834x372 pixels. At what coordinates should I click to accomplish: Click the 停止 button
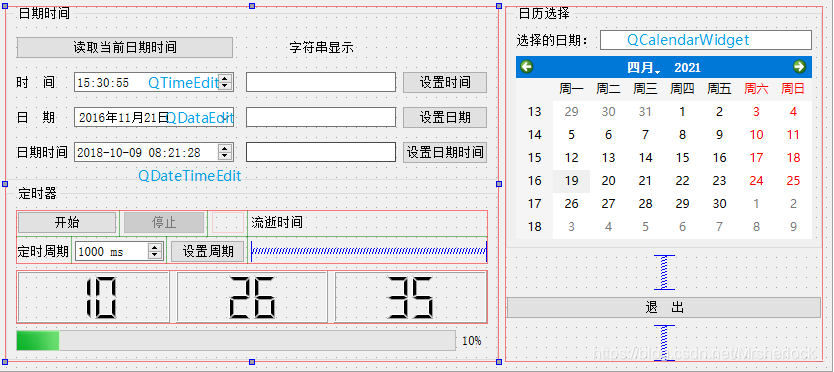(164, 222)
